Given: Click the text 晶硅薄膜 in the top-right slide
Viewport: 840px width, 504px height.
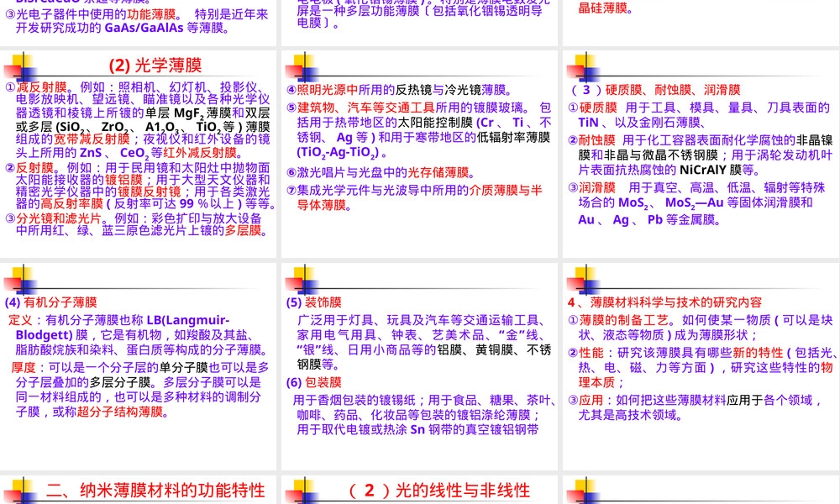Looking at the screenshot, I should [602, 8].
